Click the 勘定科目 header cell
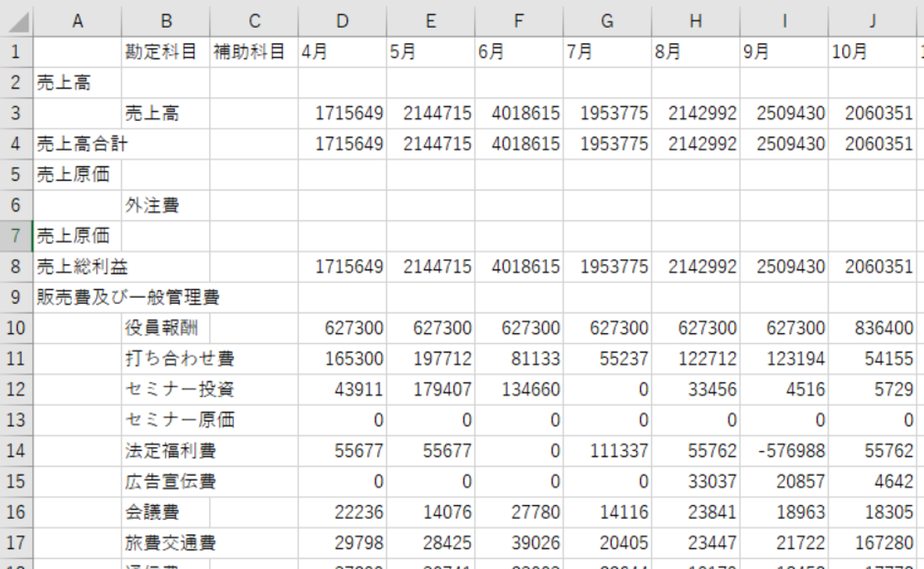 pyautogui.click(x=166, y=52)
